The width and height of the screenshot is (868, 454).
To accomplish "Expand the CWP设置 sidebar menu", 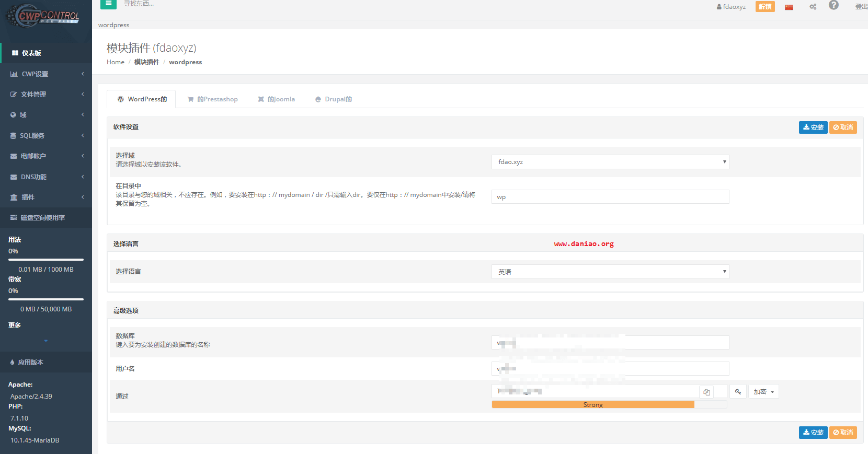I will tap(46, 74).
